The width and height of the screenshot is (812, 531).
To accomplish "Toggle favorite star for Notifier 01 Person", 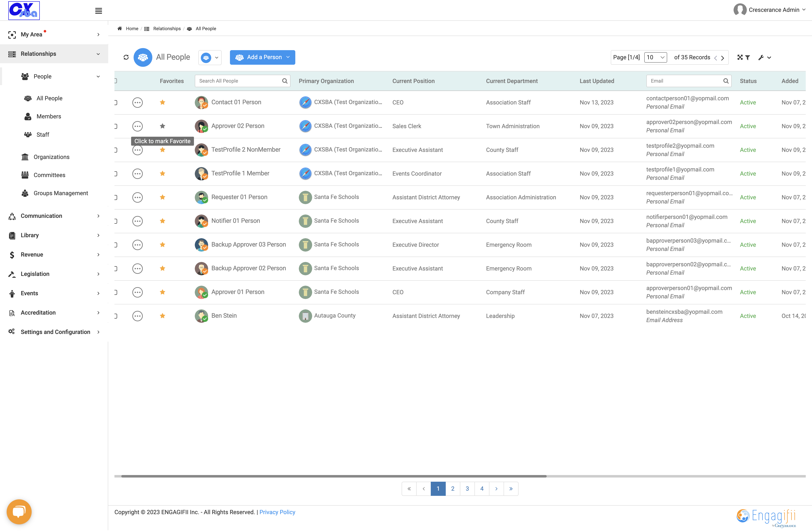I will pyautogui.click(x=162, y=221).
